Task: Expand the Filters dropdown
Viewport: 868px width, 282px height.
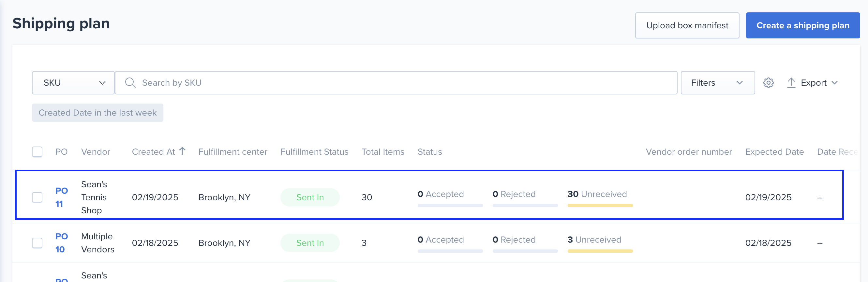Action: pos(718,83)
